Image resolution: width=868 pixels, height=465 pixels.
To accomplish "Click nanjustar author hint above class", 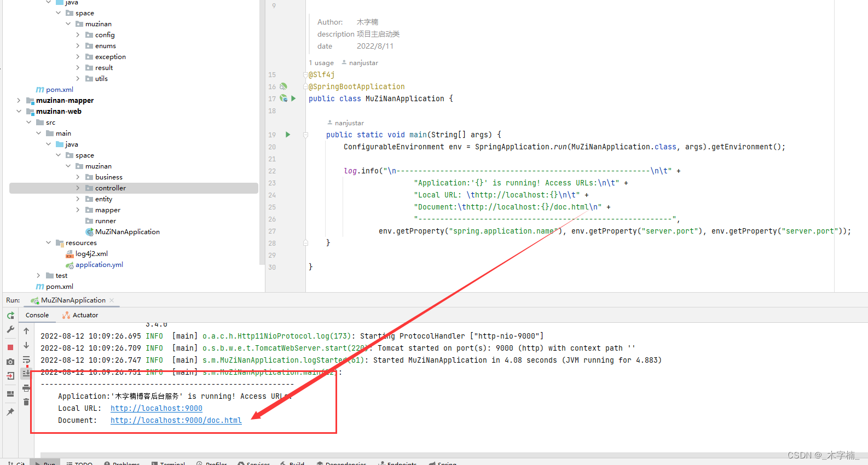I will coord(360,63).
